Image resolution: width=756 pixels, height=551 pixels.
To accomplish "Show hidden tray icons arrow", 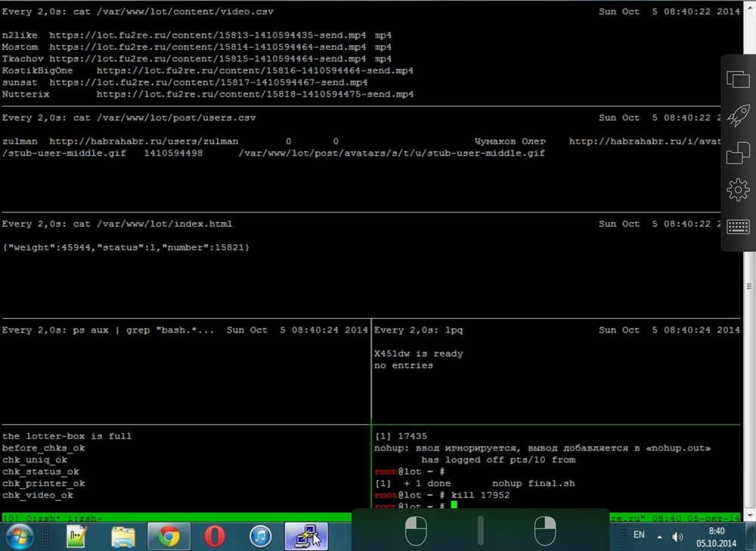I will click(x=659, y=537).
